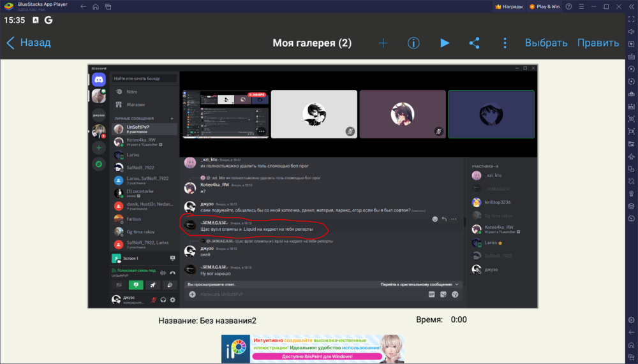Viewport: 638px width, 364px height.
Task: Open BlueStacks settings gear in sidebar
Action: pos(631,320)
